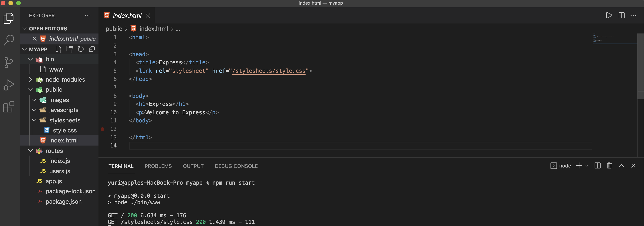
Task: Close the index.html editor tab
Action: pos(148,16)
